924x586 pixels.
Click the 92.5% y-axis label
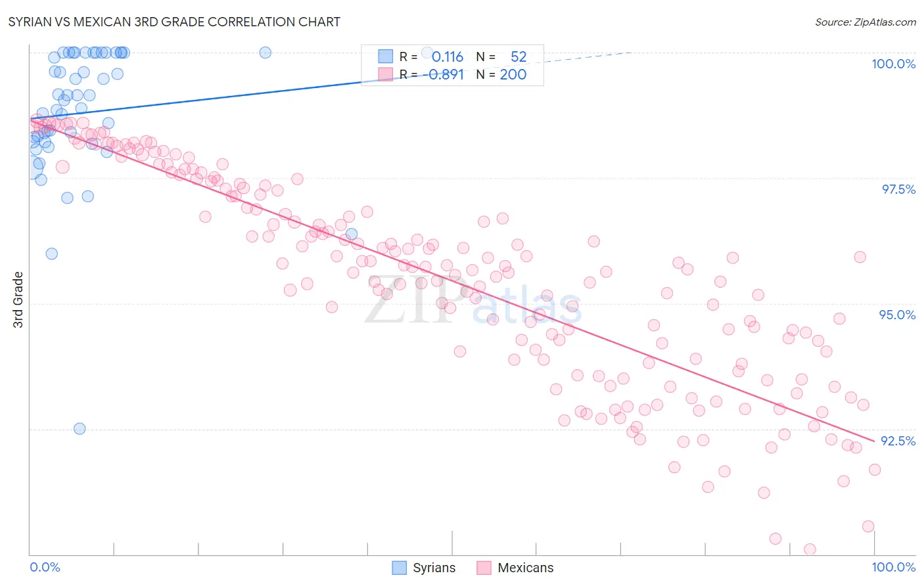[898, 441]
